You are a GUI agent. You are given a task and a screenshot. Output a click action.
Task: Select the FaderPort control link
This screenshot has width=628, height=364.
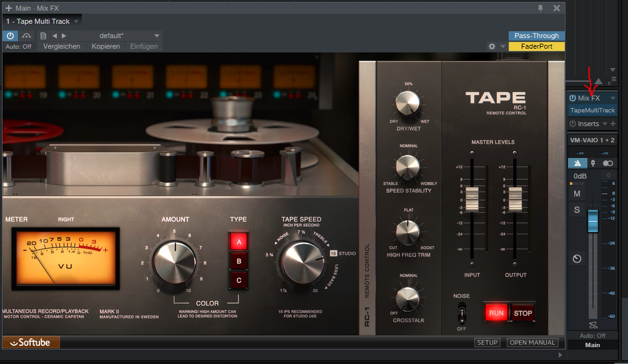[536, 46]
